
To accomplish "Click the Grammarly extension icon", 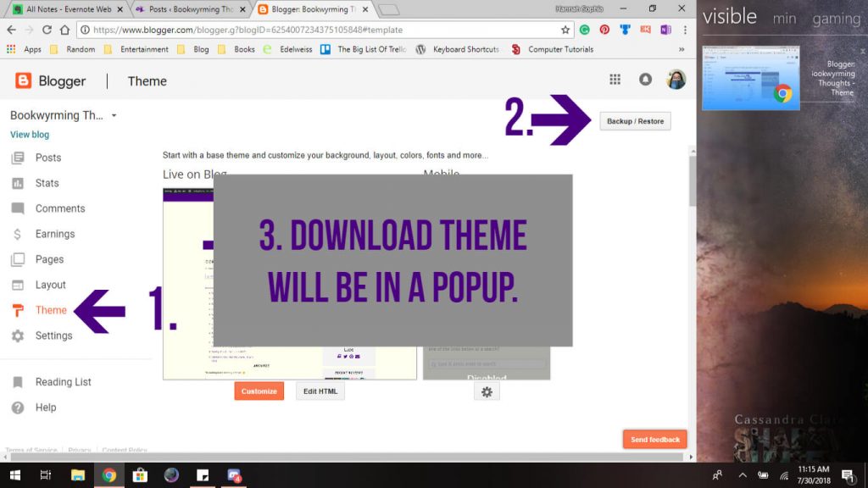I will (x=585, y=29).
